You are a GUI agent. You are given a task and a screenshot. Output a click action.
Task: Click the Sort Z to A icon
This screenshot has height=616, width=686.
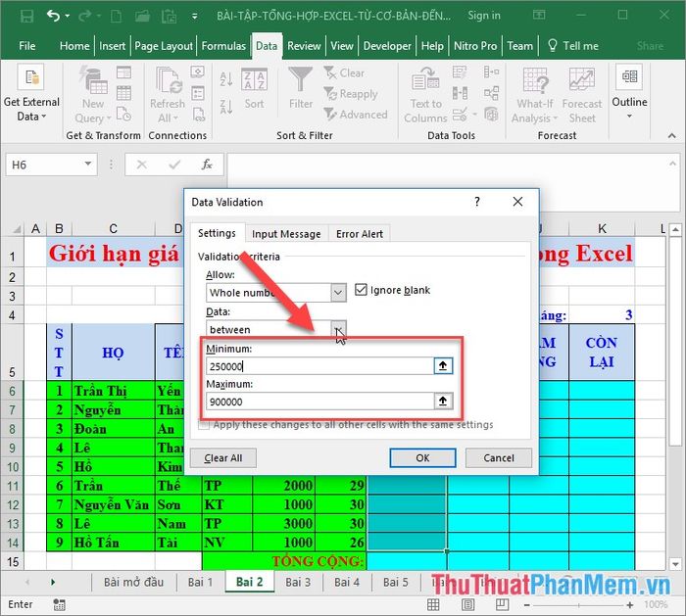226,106
